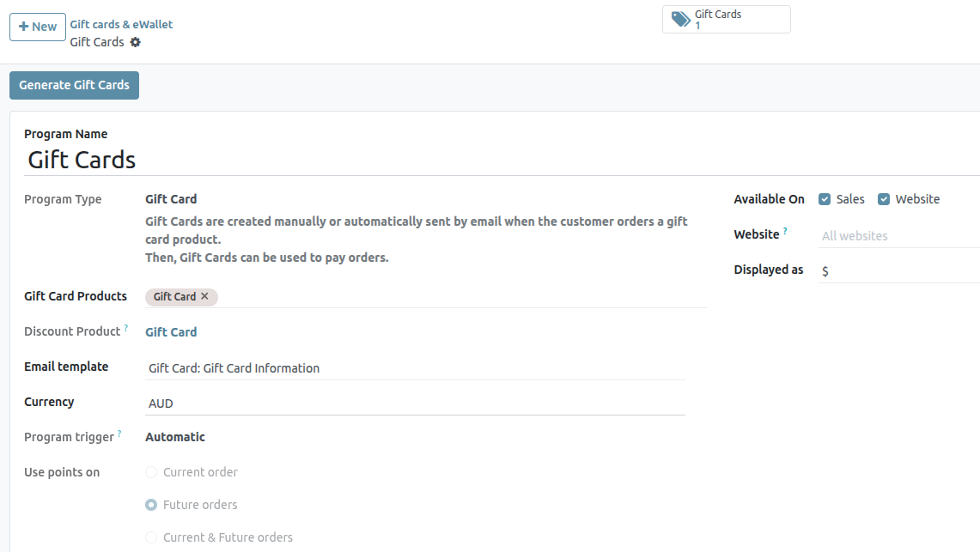Viewport: 980px width, 552px height.
Task: Open the Website selection dropdown
Action: click(898, 236)
